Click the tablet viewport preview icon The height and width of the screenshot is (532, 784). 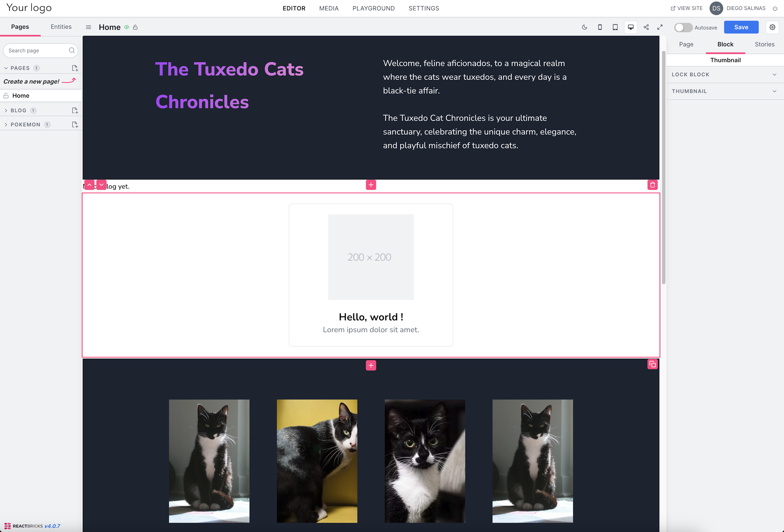(615, 27)
